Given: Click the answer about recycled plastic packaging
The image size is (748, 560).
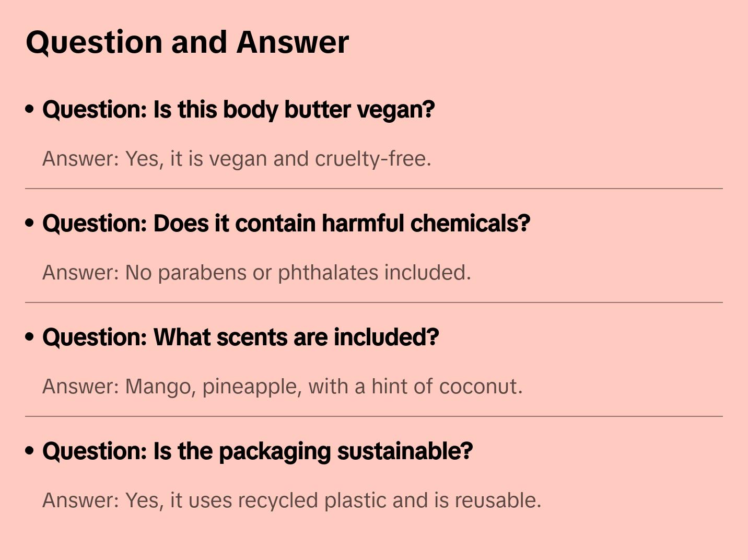Looking at the screenshot, I should coord(291,500).
